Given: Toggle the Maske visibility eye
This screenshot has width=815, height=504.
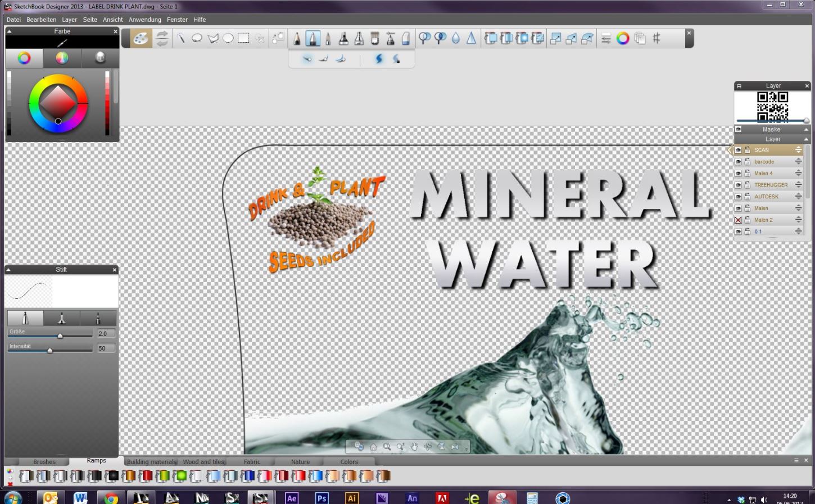Looking at the screenshot, I should tap(739, 129).
